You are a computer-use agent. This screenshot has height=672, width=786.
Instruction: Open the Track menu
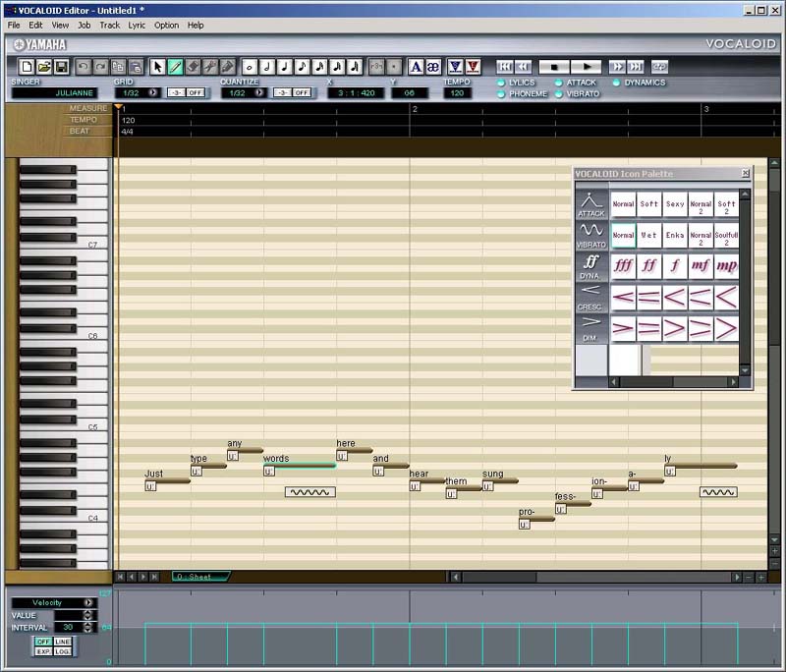pyautogui.click(x=109, y=26)
